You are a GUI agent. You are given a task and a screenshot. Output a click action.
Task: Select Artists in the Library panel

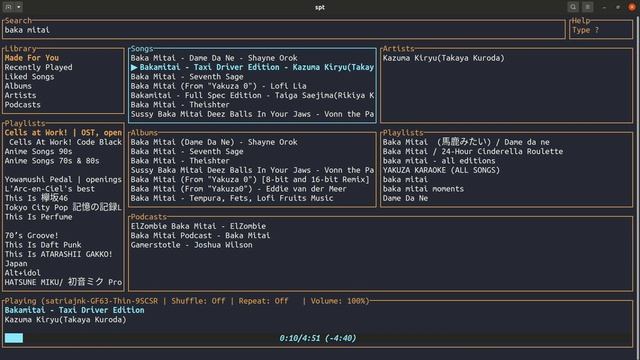pos(20,96)
